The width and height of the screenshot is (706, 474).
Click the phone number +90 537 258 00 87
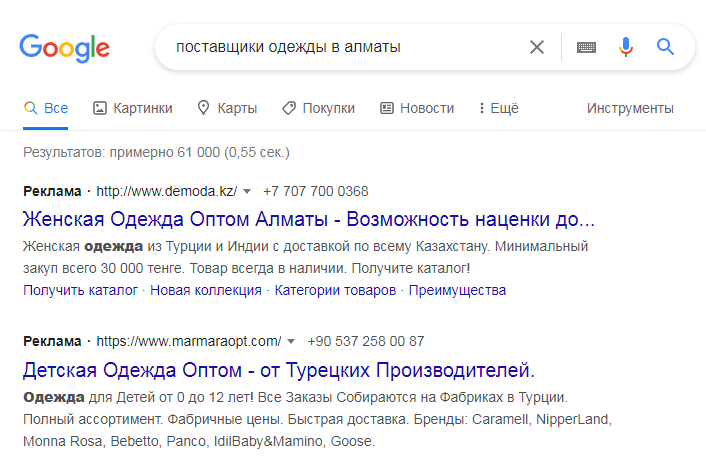366,342
